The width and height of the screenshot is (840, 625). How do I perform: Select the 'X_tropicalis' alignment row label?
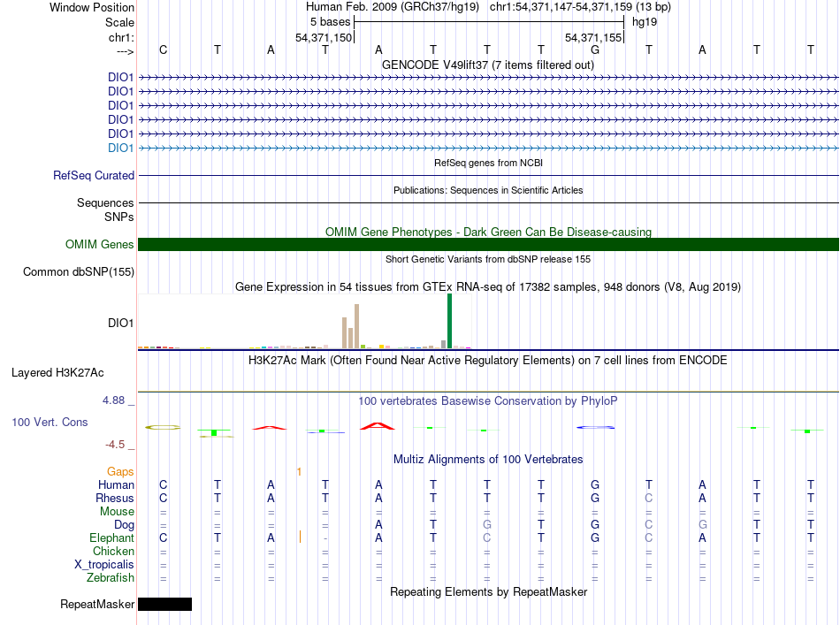[x=104, y=565]
